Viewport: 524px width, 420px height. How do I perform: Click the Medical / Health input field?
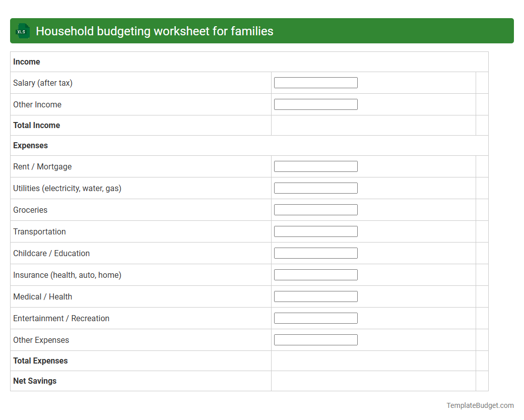pyautogui.click(x=315, y=296)
